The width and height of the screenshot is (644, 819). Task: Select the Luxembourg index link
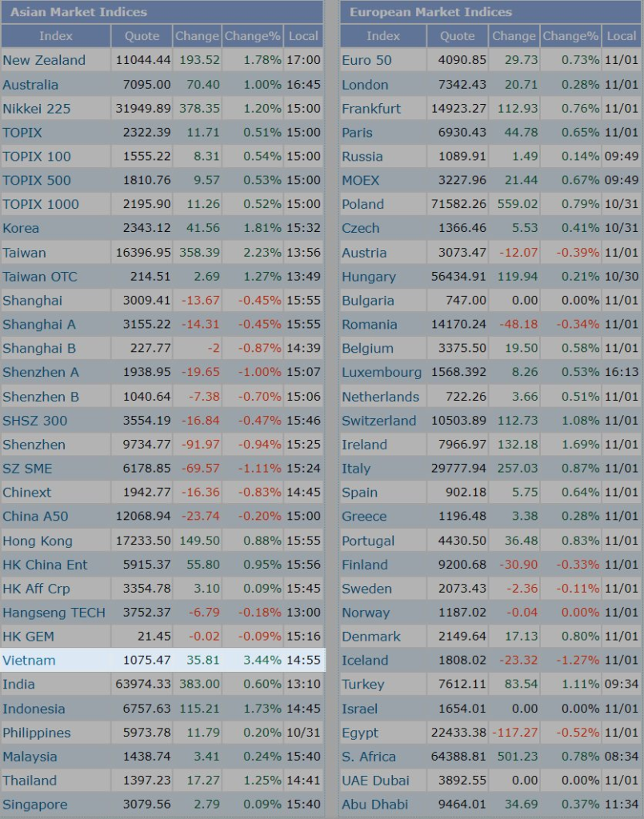coord(382,372)
